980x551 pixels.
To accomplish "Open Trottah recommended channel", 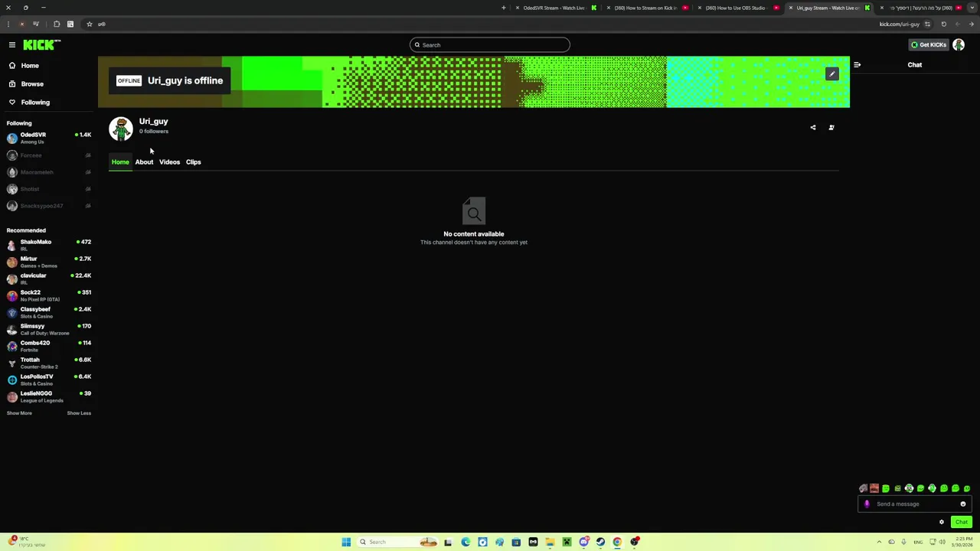I will click(49, 363).
